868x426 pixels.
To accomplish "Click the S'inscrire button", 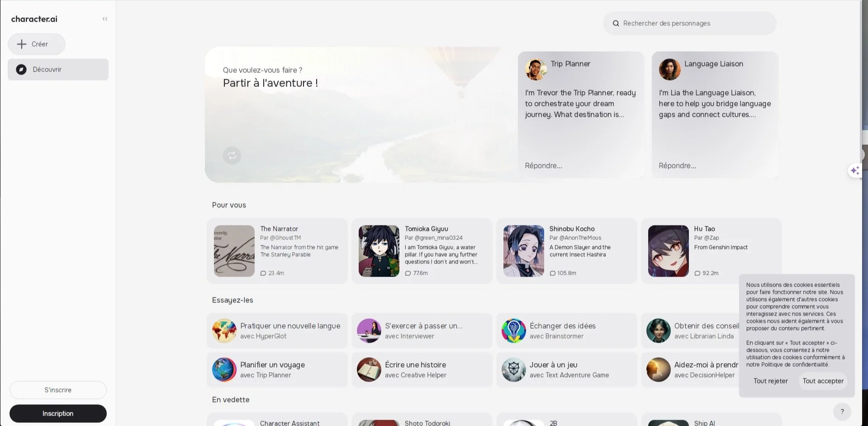I will click(58, 390).
